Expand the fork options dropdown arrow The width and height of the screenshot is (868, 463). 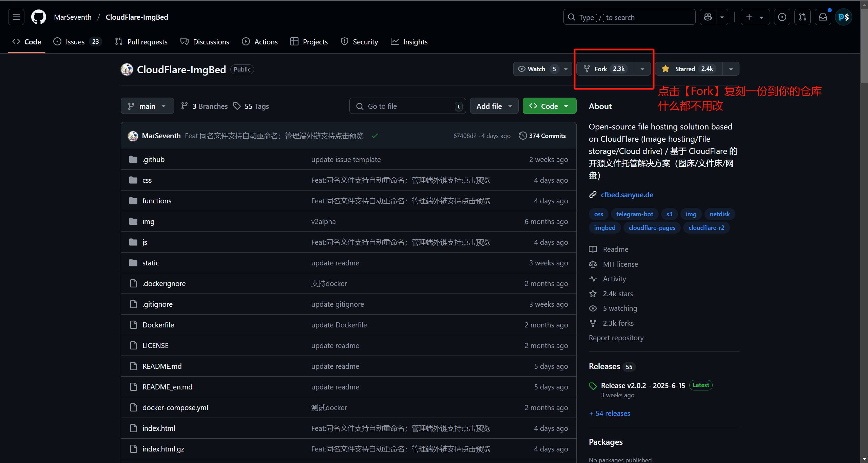tap(642, 69)
